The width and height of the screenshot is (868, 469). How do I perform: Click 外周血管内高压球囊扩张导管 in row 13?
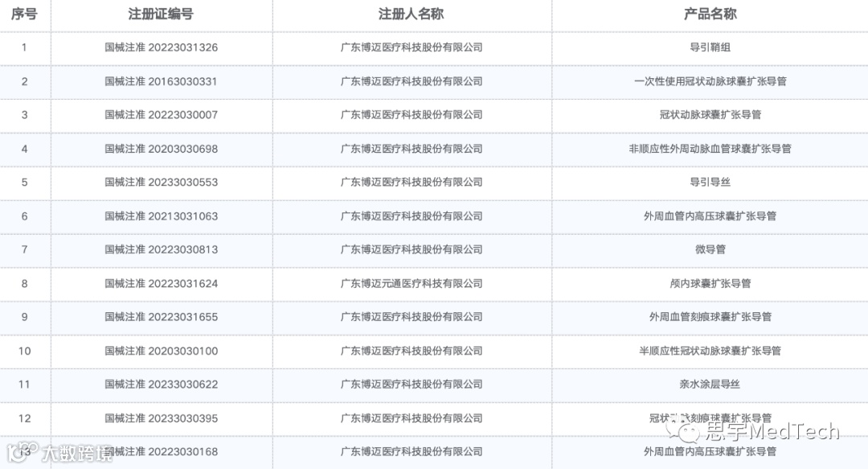pyautogui.click(x=710, y=452)
